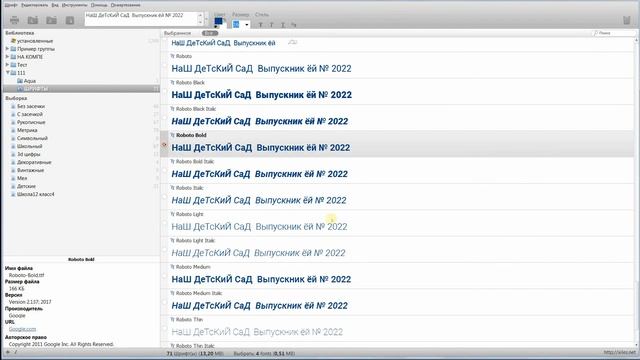Click the sample text input field
The image size is (640, 360).
[x=141, y=19]
